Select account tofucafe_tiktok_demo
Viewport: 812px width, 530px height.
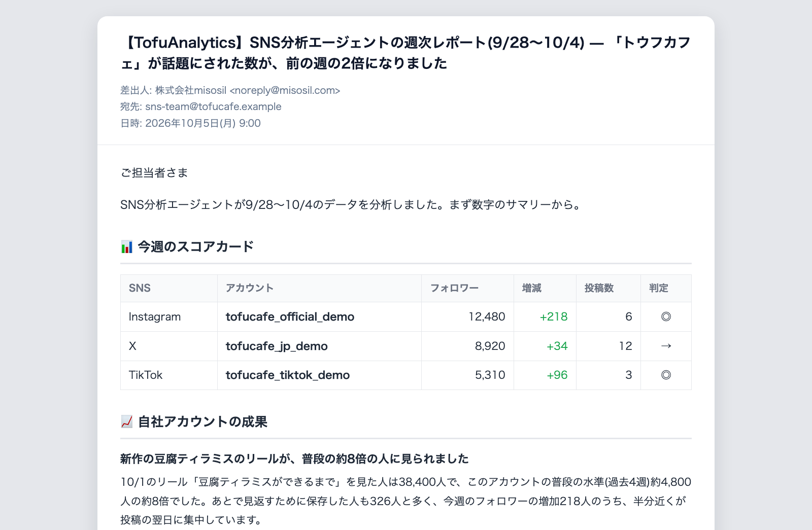click(288, 375)
